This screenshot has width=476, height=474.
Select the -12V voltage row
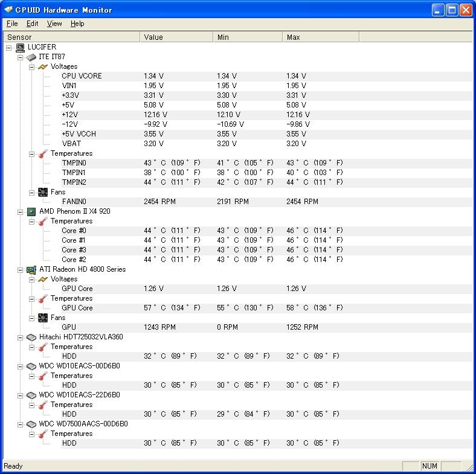tap(266, 124)
